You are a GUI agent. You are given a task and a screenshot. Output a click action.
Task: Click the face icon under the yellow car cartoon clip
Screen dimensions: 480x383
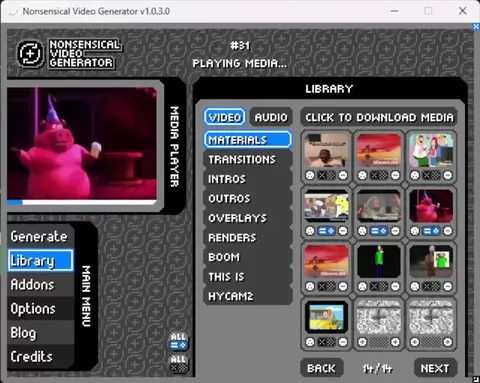(x=310, y=342)
